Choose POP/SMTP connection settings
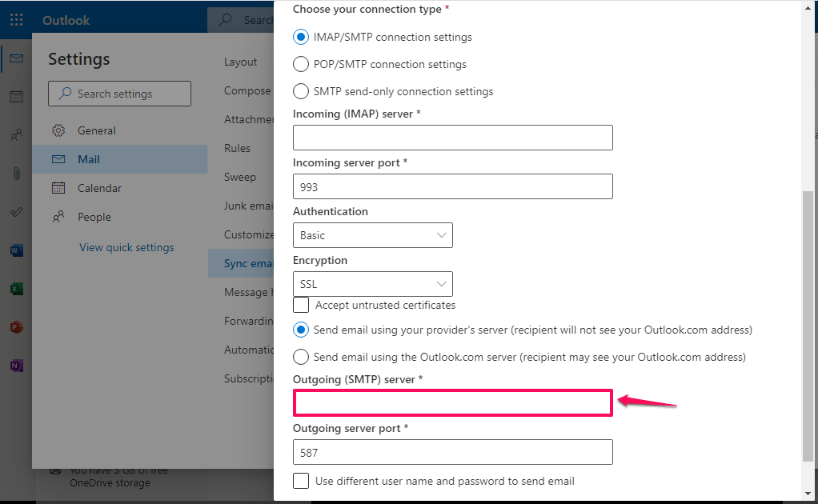The image size is (818, 504). (300, 64)
